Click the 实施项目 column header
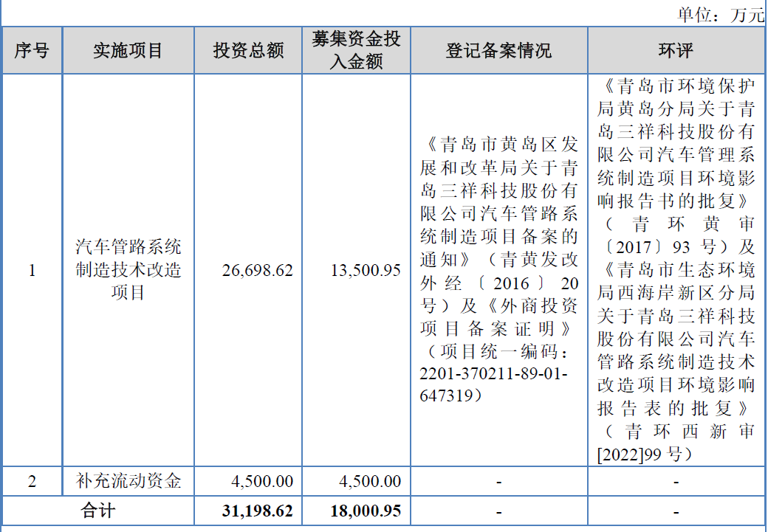 coord(128,50)
